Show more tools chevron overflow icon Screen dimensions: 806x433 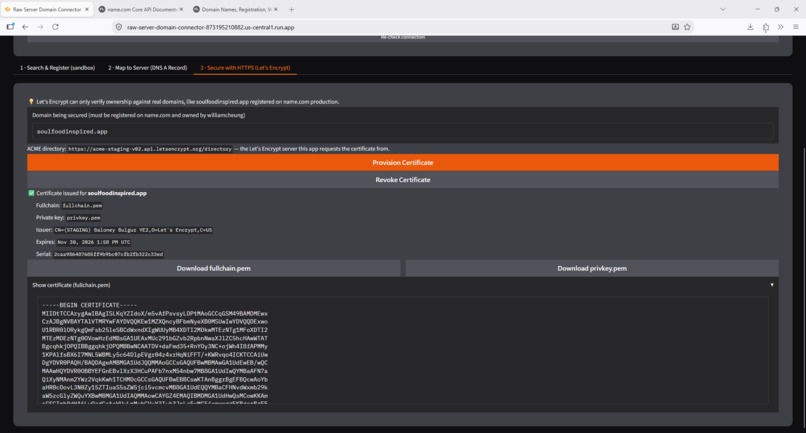[780, 27]
